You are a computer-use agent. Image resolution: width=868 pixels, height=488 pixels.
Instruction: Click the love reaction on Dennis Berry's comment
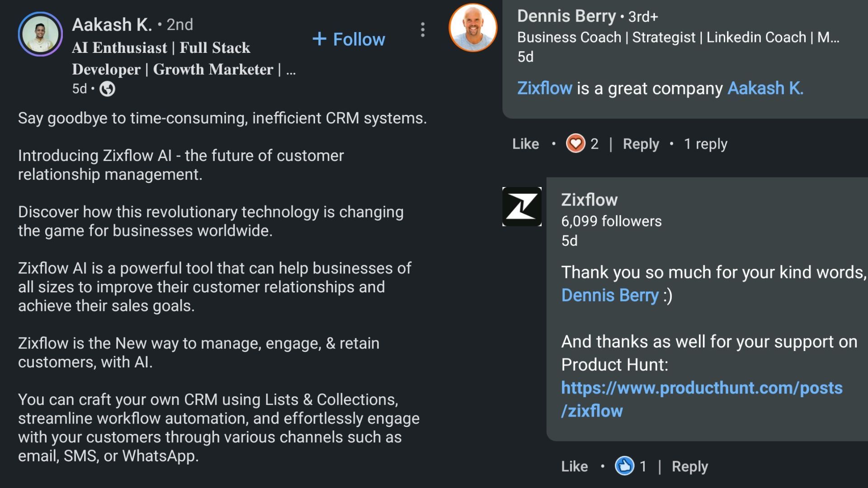(x=574, y=144)
